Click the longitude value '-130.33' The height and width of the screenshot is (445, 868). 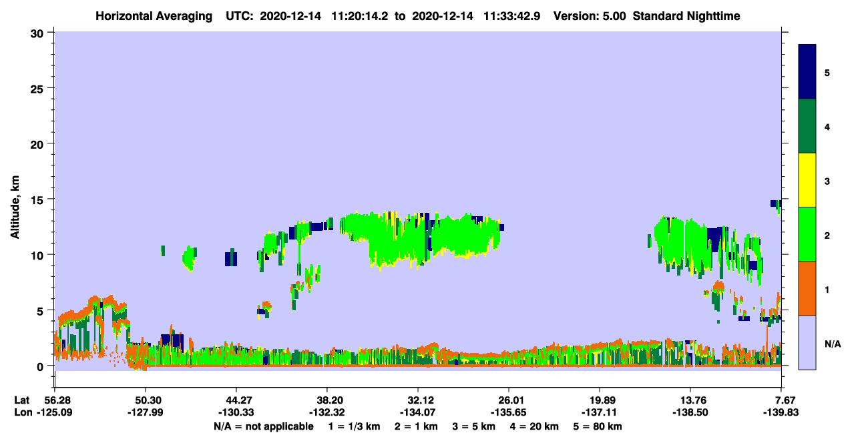coord(236,412)
